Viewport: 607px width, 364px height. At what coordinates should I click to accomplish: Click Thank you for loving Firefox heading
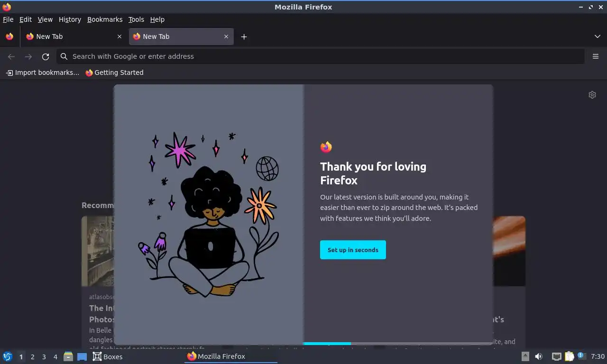[373, 173]
